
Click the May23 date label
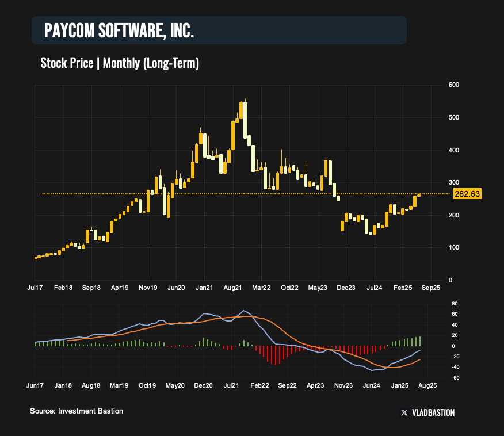tap(318, 288)
